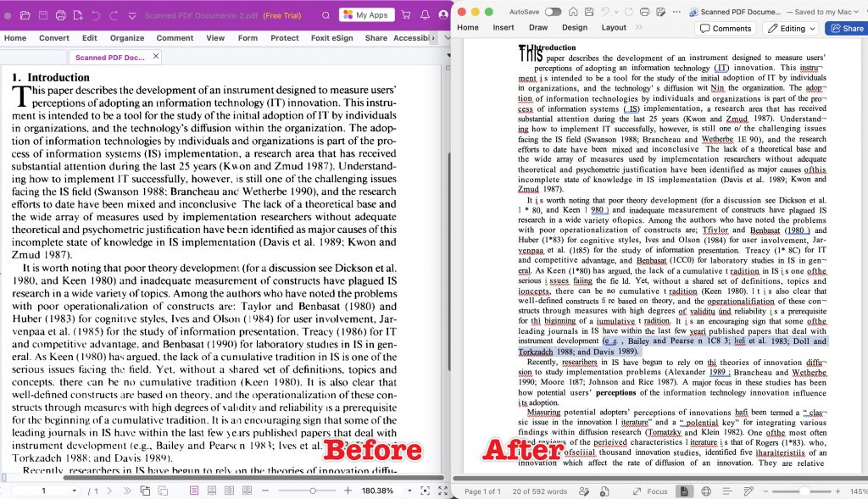Open the Organize tab in Foxit
Image resolution: width=868 pixels, height=499 pixels.
click(127, 38)
